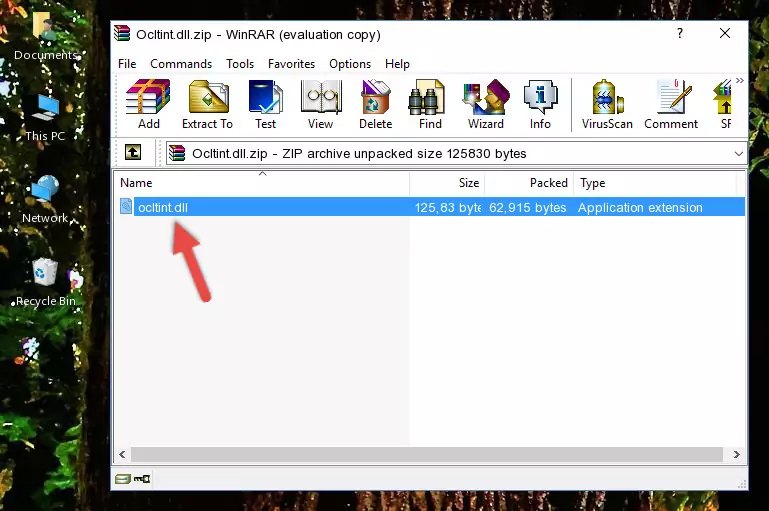Click the SFX toolbar icon
This screenshot has width=769, height=511.
point(723,104)
